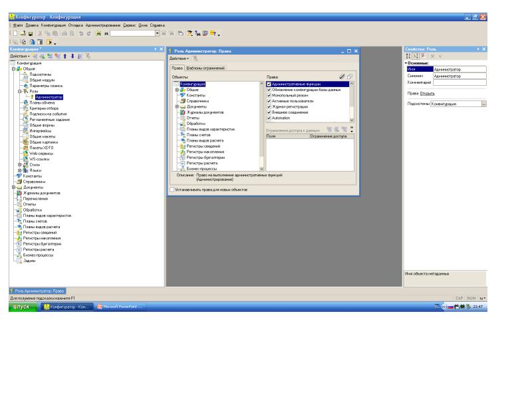
Task: Click the open configuration icon in second toolbar
Action: [15, 42]
